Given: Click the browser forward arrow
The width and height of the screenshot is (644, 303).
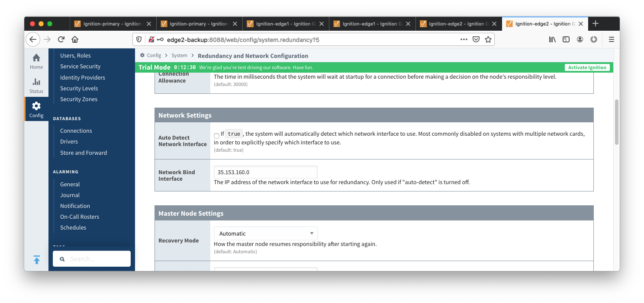Looking at the screenshot, I should [47, 39].
